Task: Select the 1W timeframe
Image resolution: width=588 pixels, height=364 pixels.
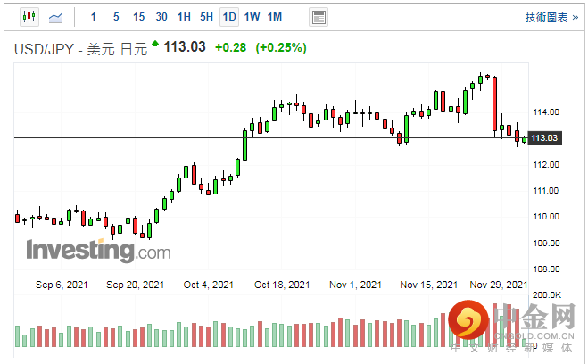Action: 252,17
